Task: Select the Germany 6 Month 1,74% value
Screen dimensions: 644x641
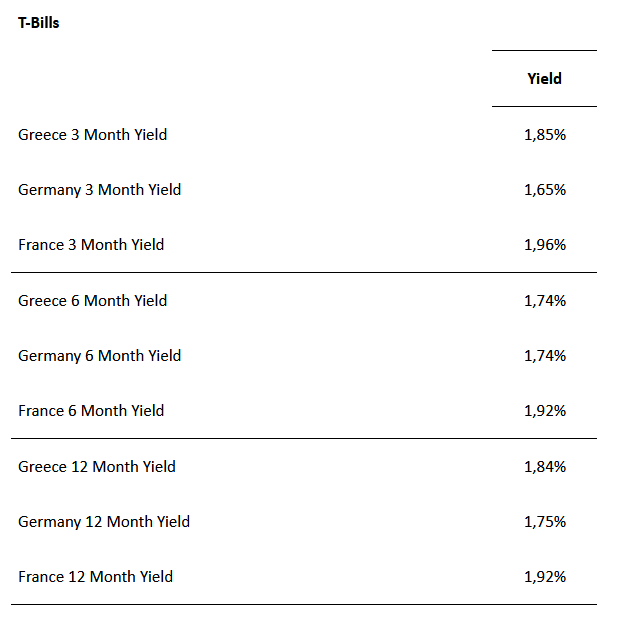Action: [544, 356]
